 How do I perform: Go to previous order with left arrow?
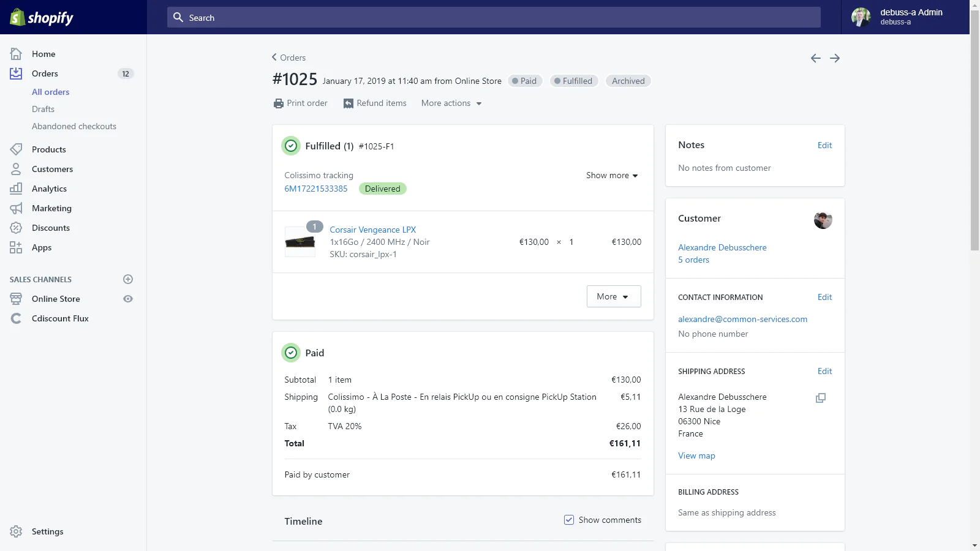(815, 58)
